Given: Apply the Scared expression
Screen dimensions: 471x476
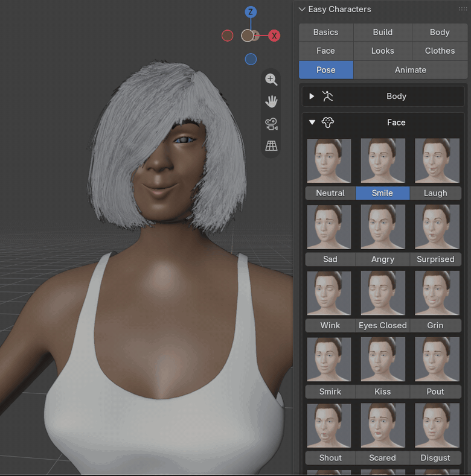Looking at the screenshot, I should [383, 458].
